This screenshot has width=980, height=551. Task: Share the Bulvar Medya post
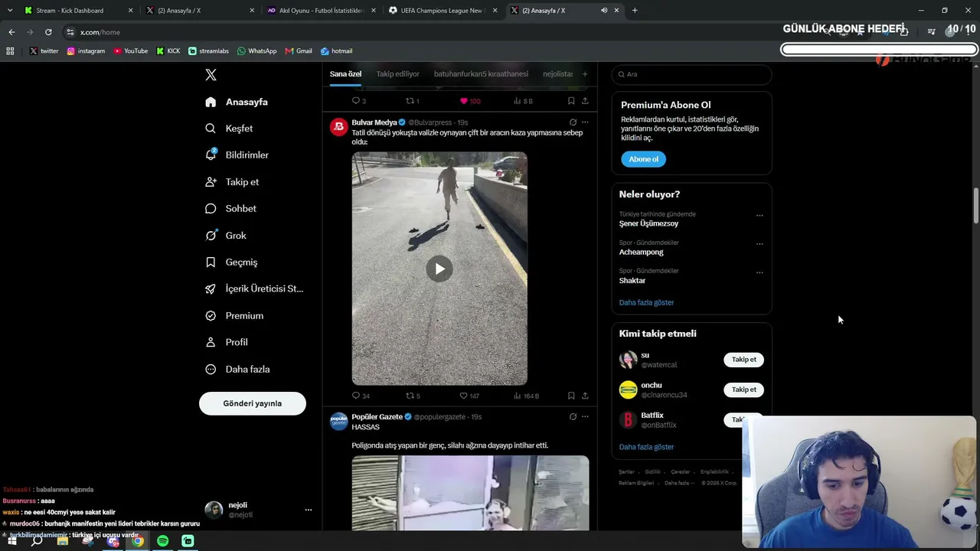pos(585,396)
